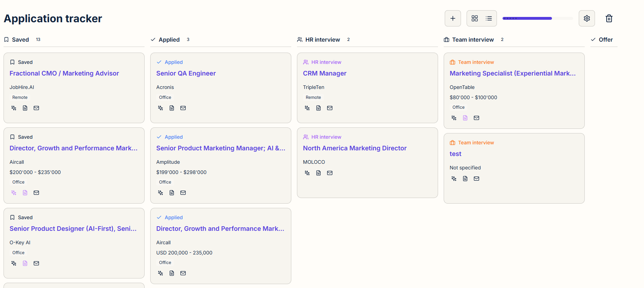Click Team interview status on test card
This screenshot has height=288, width=644.
pyautogui.click(x=476, y=143)
